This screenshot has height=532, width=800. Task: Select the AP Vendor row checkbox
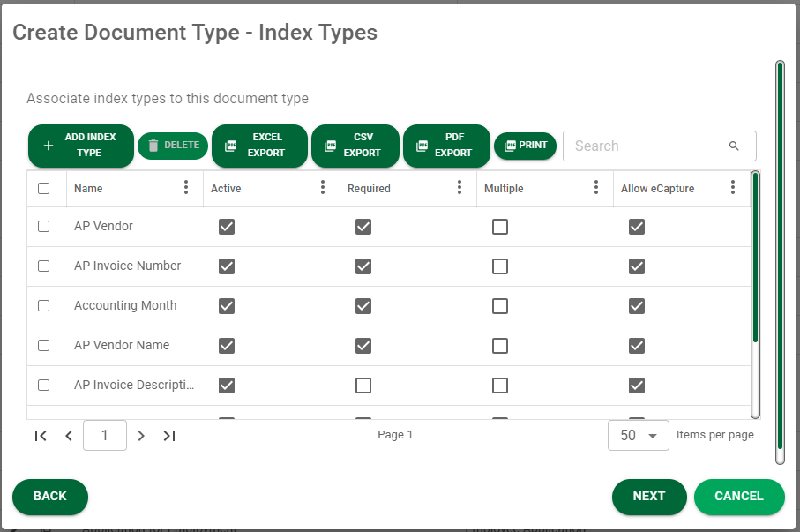44,226
